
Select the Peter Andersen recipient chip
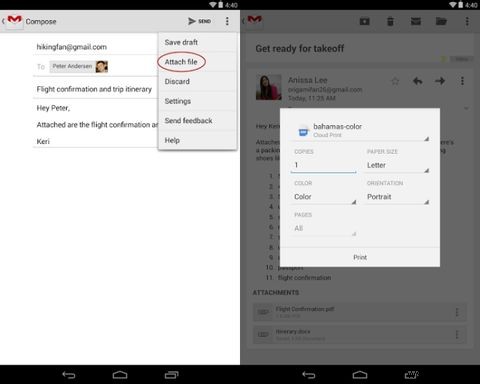tap(79, 67)
